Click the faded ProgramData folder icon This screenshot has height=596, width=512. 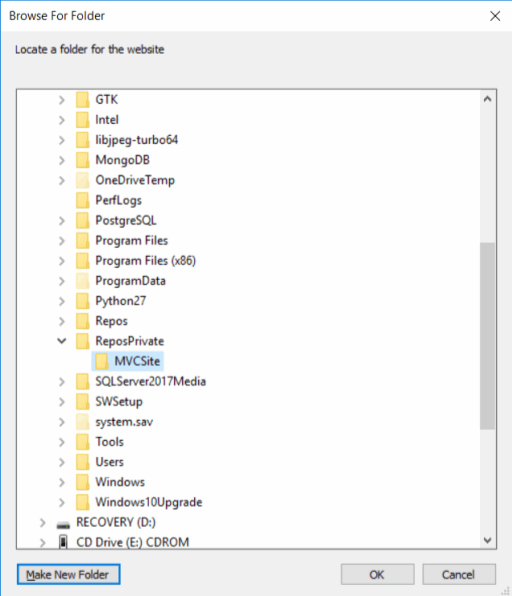point(82,281)
